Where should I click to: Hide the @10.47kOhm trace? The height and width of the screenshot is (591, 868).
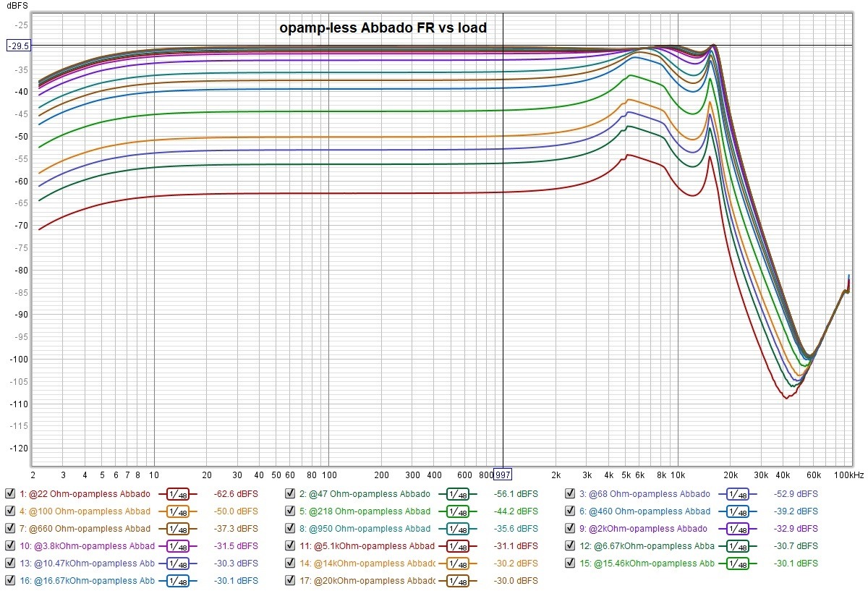9,564
